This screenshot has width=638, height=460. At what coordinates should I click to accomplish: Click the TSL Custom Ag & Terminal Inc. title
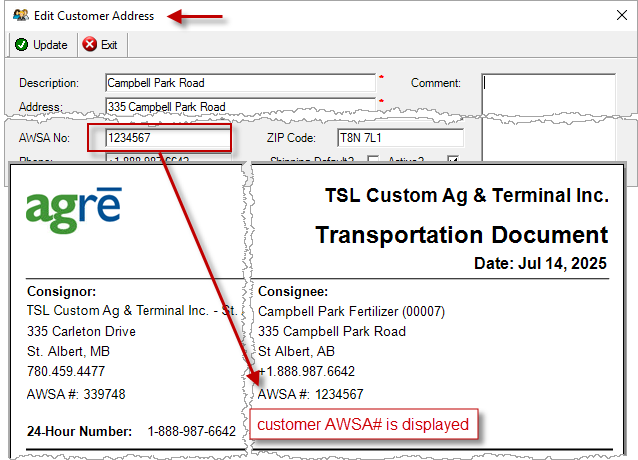[467, 196]
